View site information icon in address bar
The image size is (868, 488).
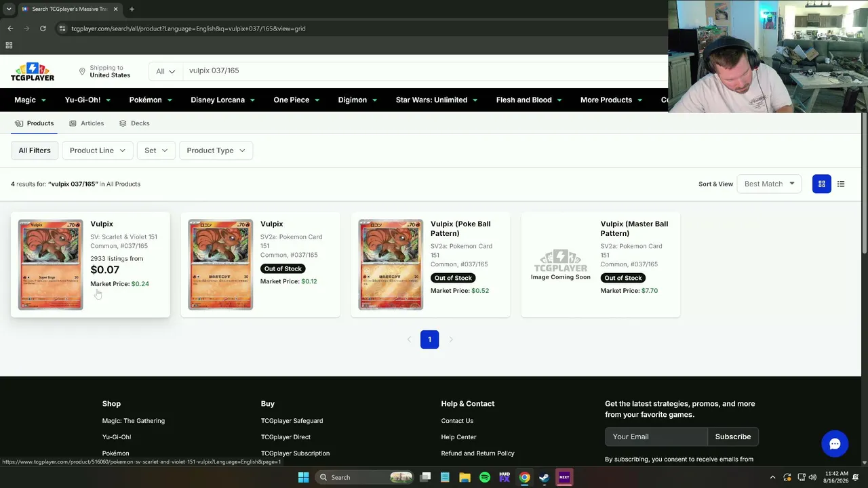[62, 28]
